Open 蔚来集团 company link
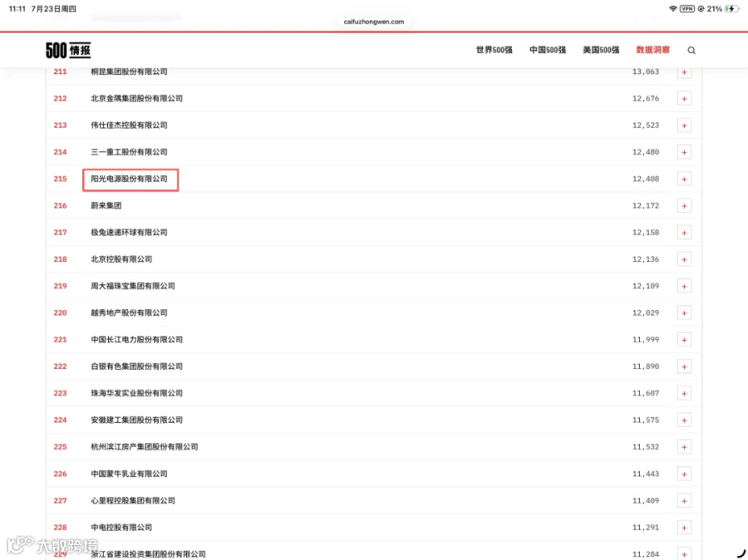The height and width of the screenshot is (560, 748). pyautogui.click(x=106, y=205)
